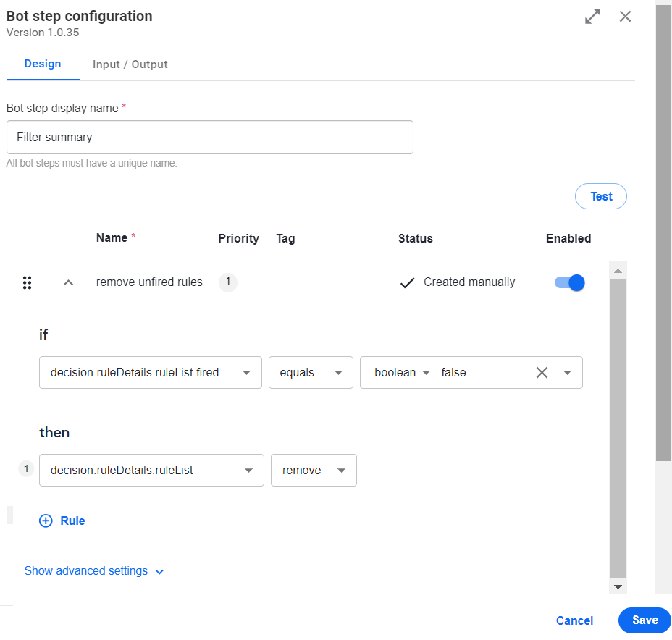Click the Tag column header
This screenshot has height=640, width=672.
click(x=285, y=239)
